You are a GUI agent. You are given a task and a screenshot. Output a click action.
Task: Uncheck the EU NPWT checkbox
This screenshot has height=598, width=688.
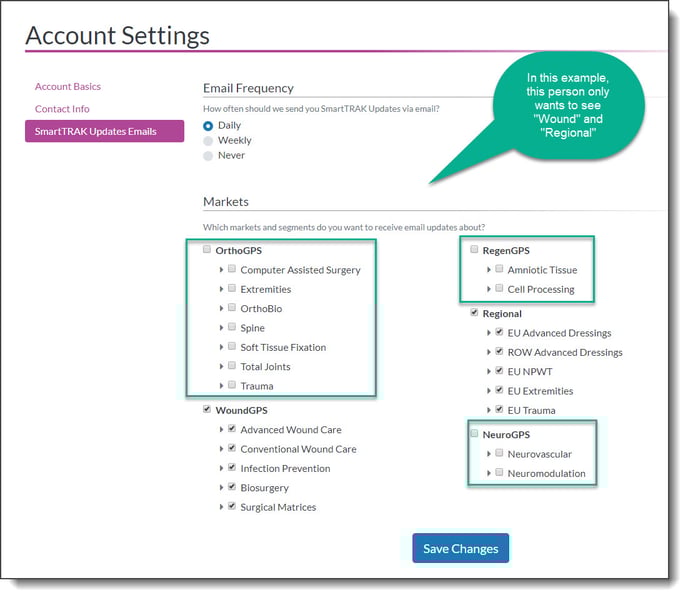tap(499, 370)
